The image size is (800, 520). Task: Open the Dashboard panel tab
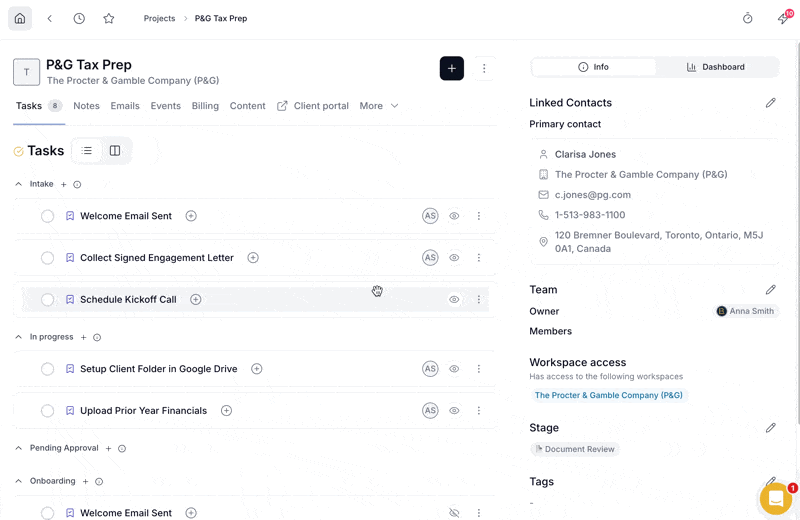[716, 67]
